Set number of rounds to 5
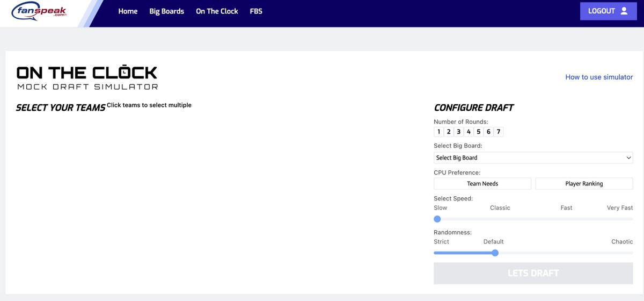The width and height of the screenshot is (644, 301). (478, 132)
